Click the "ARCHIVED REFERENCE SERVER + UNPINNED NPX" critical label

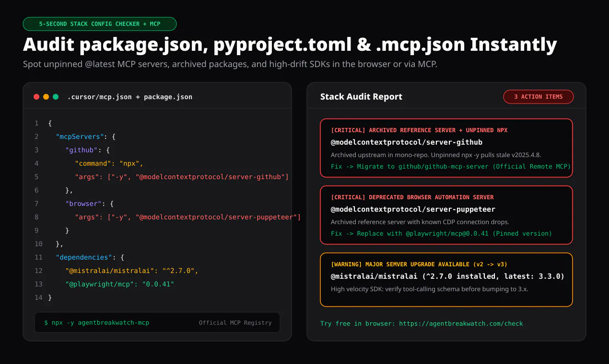click(419, 130)
